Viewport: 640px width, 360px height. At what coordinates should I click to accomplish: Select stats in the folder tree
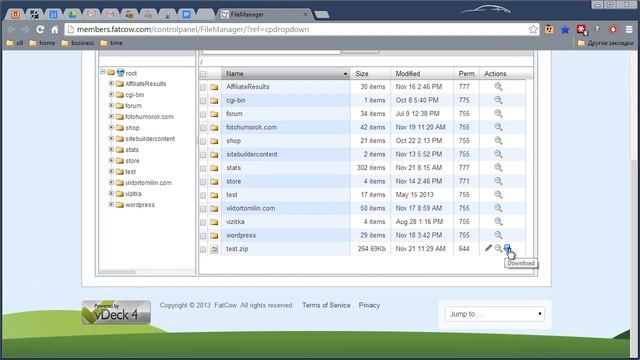point(132,150)
